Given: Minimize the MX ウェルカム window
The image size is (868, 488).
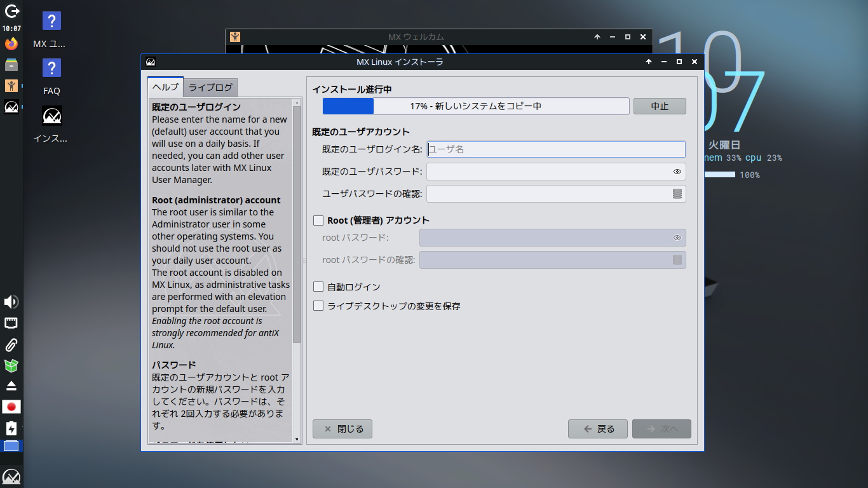Looking at the screenshot, I should [x=613, y=37].
